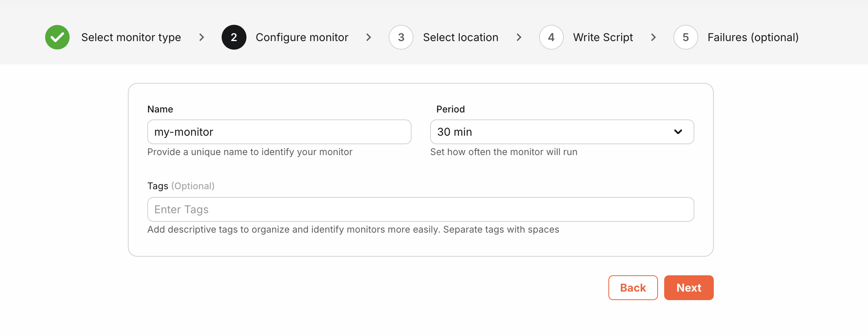868x335 pixels.
Task: Click the 'Add descriptive tags' hint text
Action: point(353,230)
